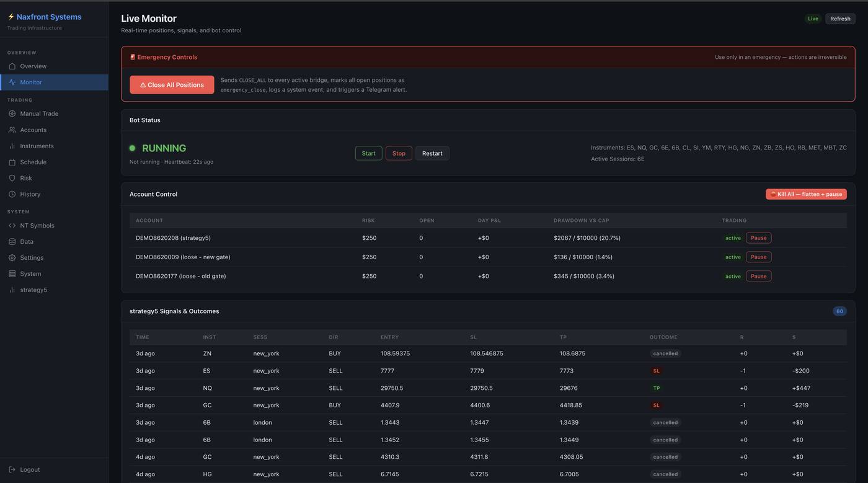
Task: Click the active badge for DEMO8620208
Action: click(733, 238)
